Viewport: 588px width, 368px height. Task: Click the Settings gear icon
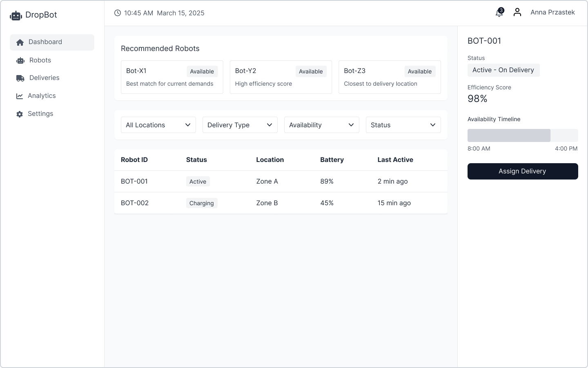(x=20, y=114)
